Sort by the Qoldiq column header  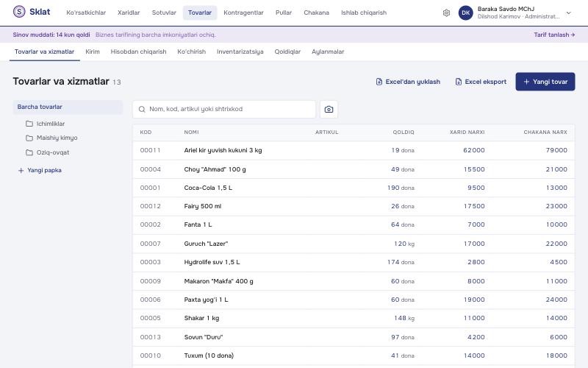404,132
